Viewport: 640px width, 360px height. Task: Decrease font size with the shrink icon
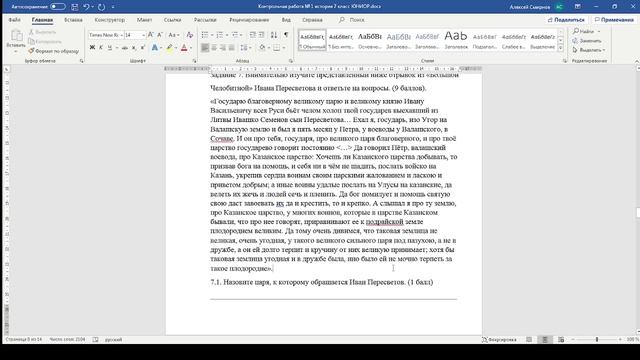coord(160,35)
